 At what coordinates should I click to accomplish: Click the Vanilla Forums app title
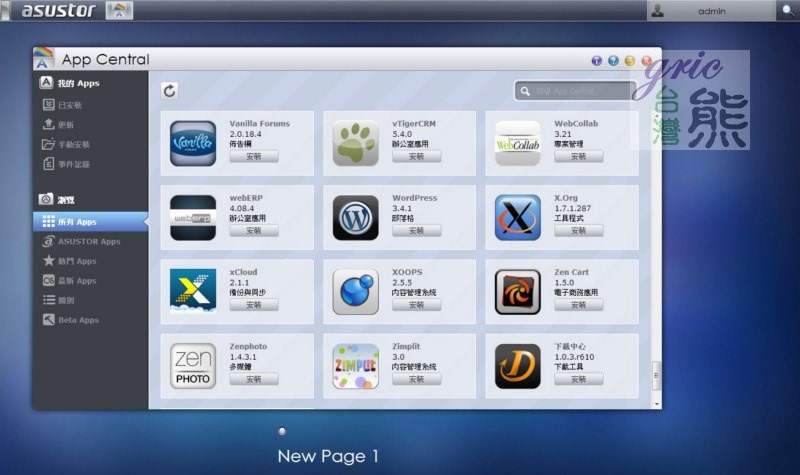pos(259,123)
